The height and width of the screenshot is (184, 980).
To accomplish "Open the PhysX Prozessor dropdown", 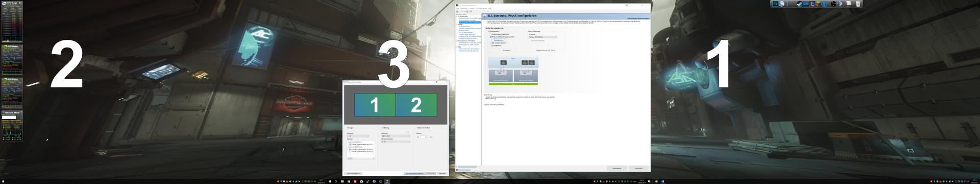I will coord(542,37).
